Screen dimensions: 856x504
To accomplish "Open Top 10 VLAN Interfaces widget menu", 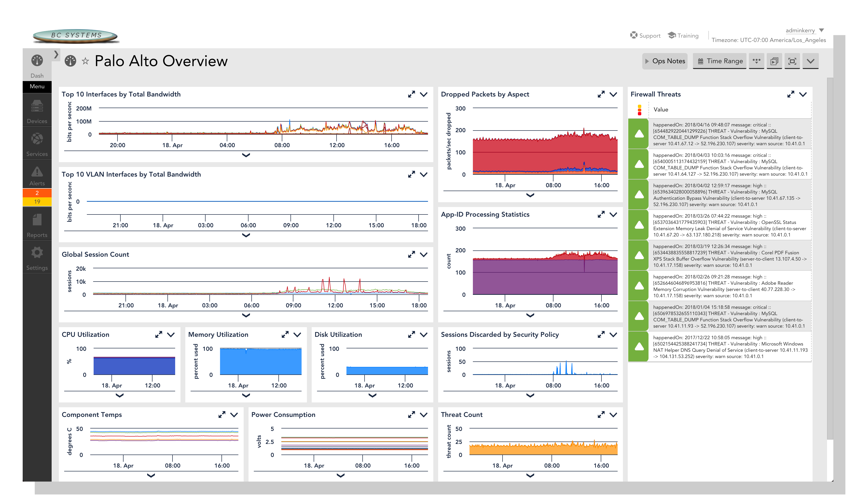I will click(x=424, y=175).
